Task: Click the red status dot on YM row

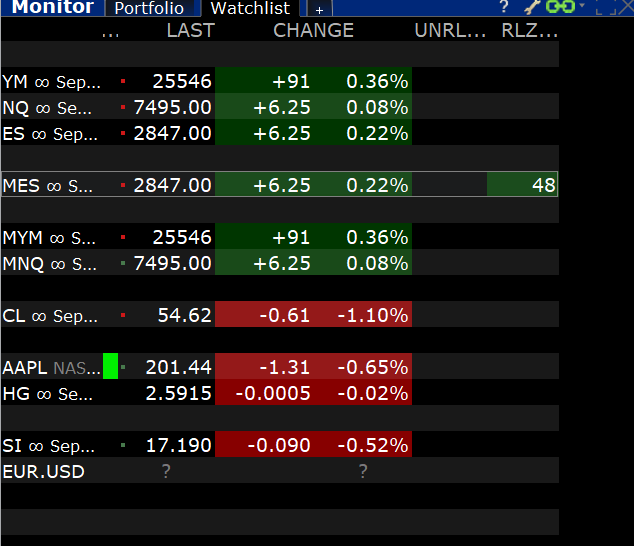Action: pyautogui.click(x=123, y=81)
